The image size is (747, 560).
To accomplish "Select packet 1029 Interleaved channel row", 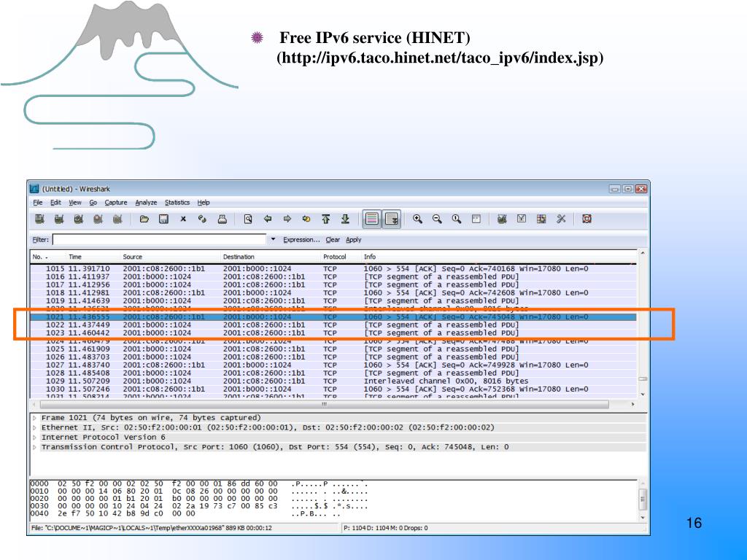I will (333, 381).
